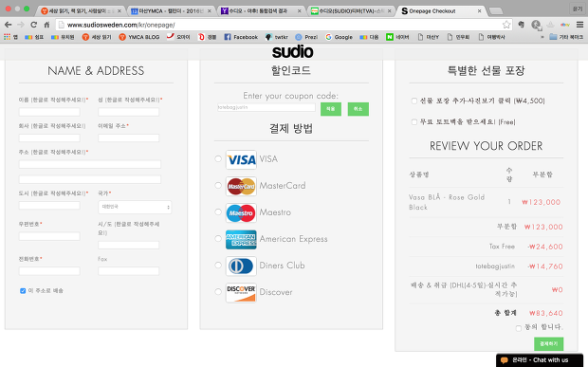Click the total amount ₩83,640

point(546,313)
